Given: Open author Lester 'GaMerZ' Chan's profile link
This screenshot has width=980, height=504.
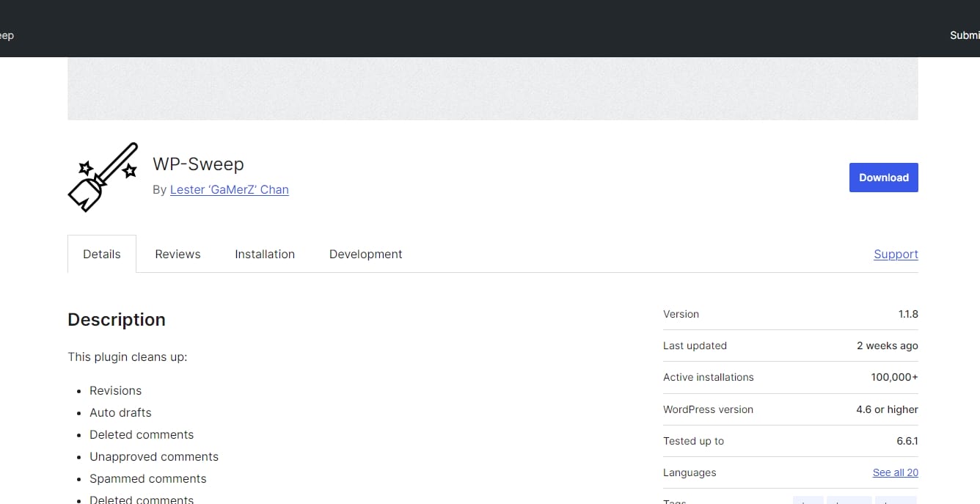Looking at the screenshot, I should coord(229,189).
